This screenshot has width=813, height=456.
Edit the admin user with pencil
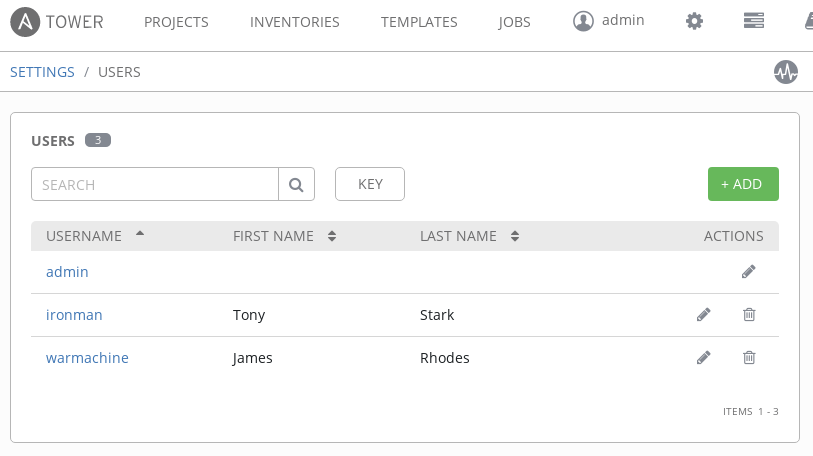[749, 271]
